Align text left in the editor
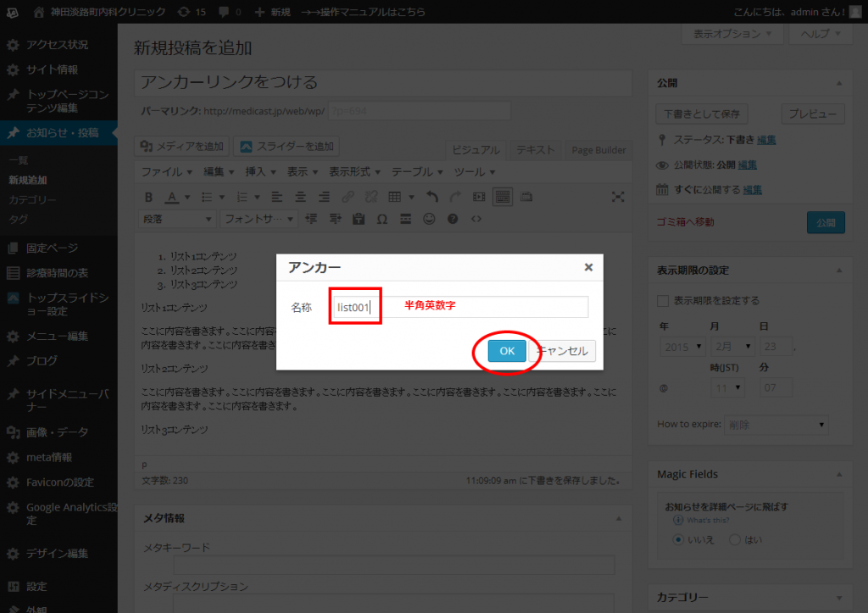868x613 pixels. pos(277,198)
